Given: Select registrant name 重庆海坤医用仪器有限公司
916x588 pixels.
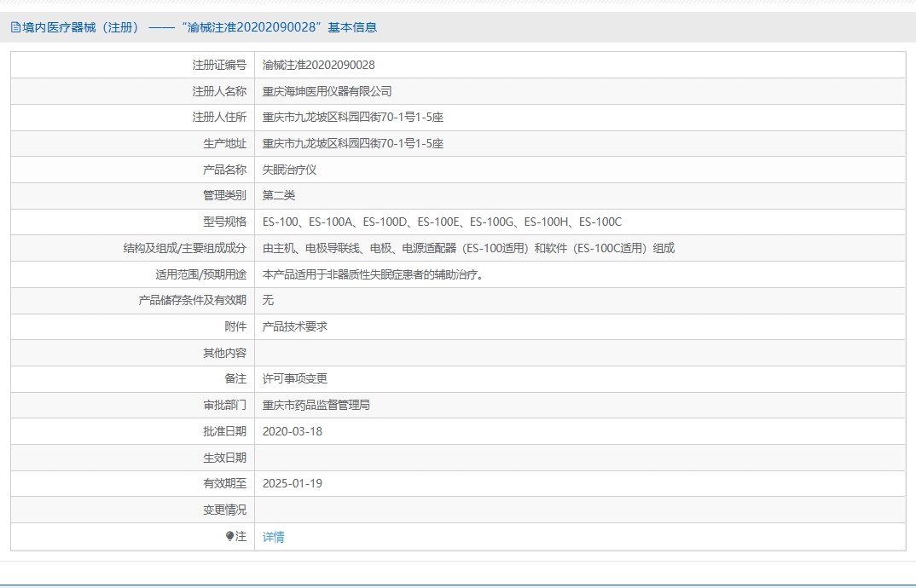Looking at the screenshot, I should tap(328, 91).
